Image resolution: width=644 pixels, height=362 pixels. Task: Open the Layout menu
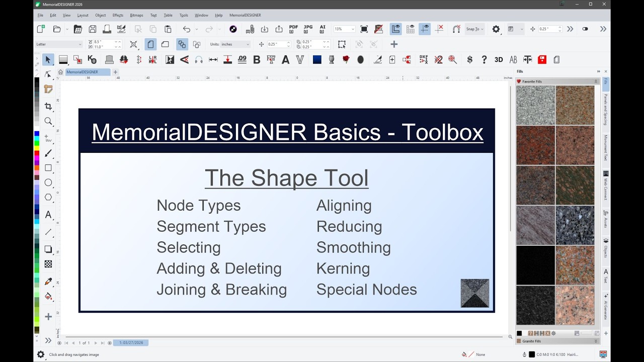tap(83, 15)
